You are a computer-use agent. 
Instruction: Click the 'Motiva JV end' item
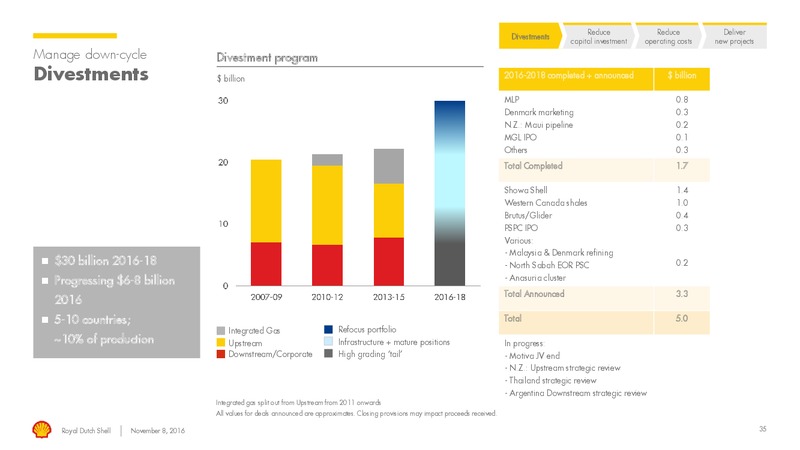[x=532, y=356]
